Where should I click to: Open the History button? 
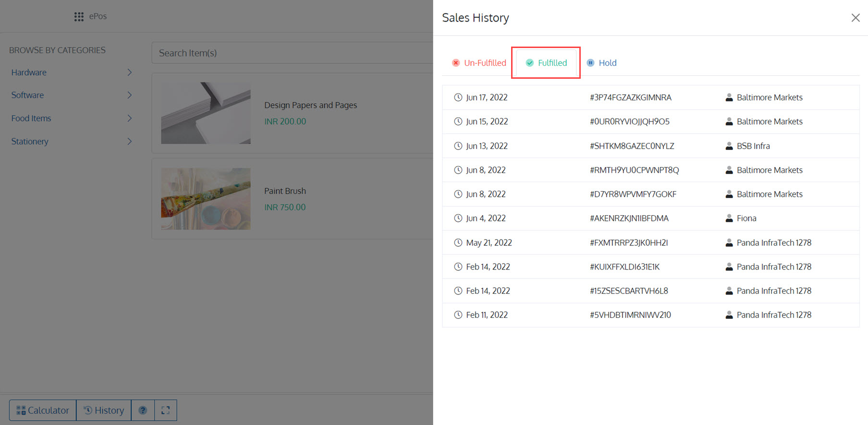[104, 410]
